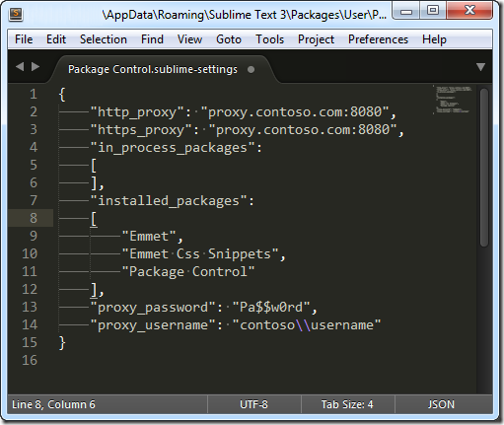The image size is (504, 425).
Task: Click the window title path text
Action: (x=244, y=15)
